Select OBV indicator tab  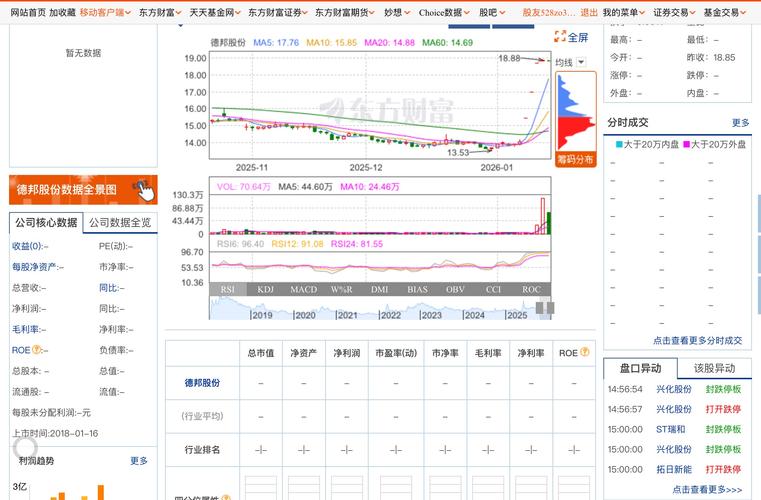455,289
